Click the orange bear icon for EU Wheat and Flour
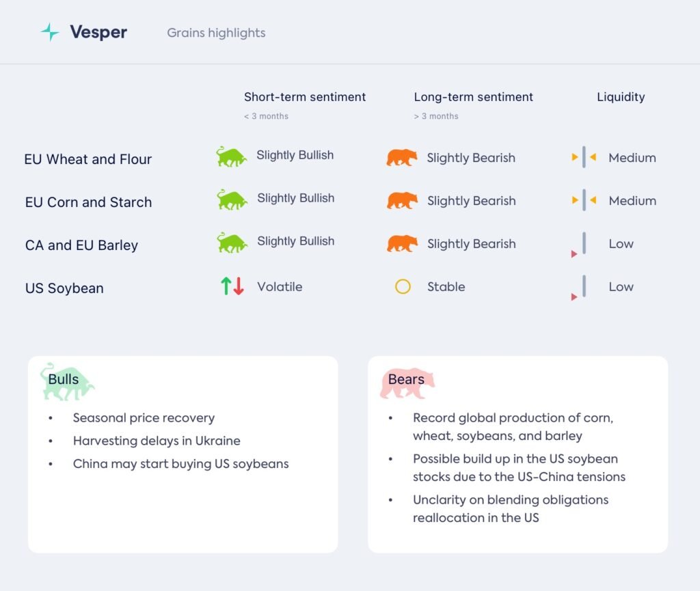Viewport: 700px width, 591px height. 401,158
